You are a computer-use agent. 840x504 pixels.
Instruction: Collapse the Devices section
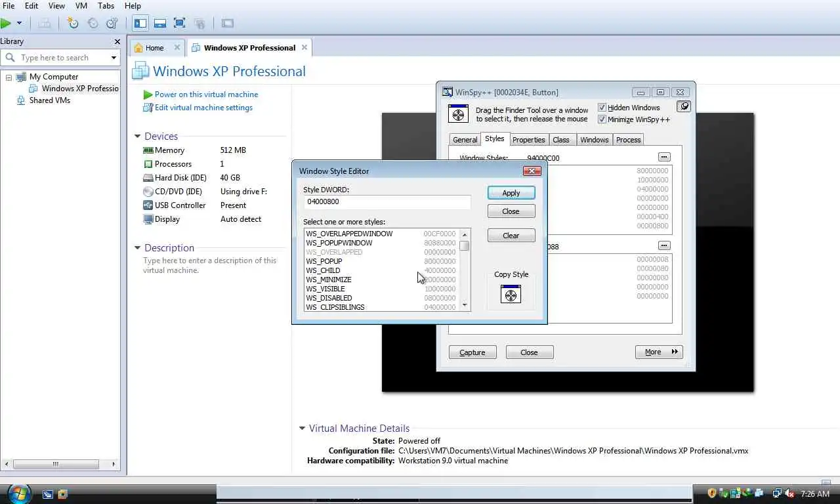pyautogui.click(x=137, y=136)
